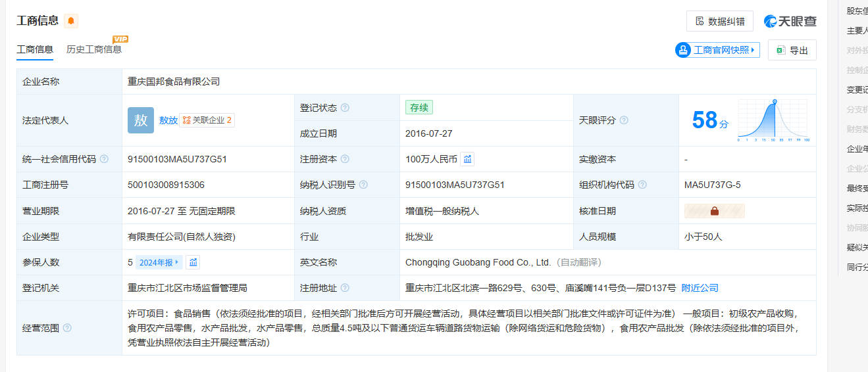Click the 天眼查 logo
Viewport: 868px width, 372px height.
790,21
